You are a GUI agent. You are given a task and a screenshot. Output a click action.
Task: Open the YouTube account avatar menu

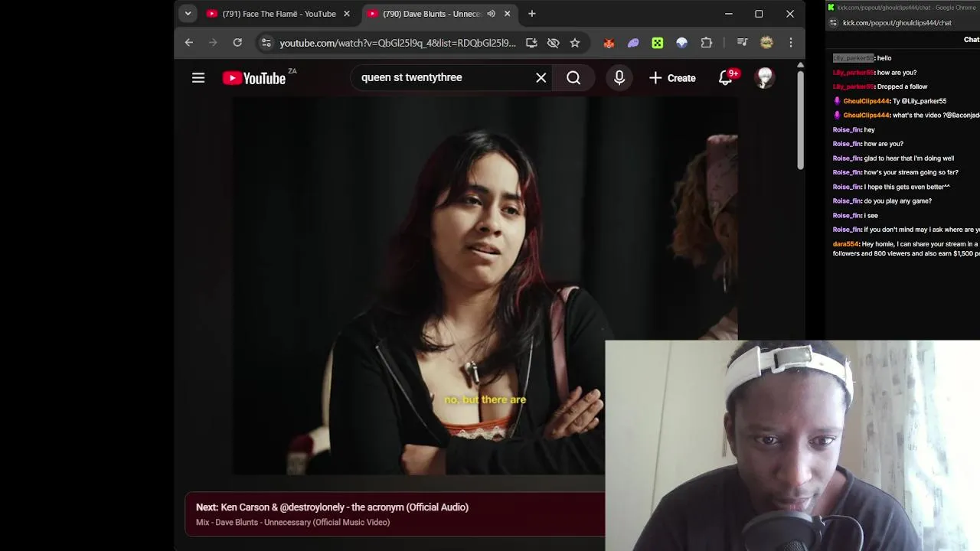[765, 77]
